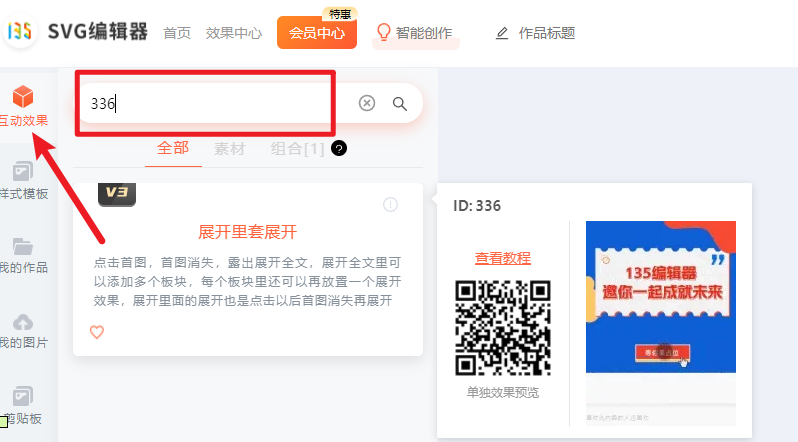Go to 首页
The height and width of the screenshot is (442, 798).
pos(177,34)
